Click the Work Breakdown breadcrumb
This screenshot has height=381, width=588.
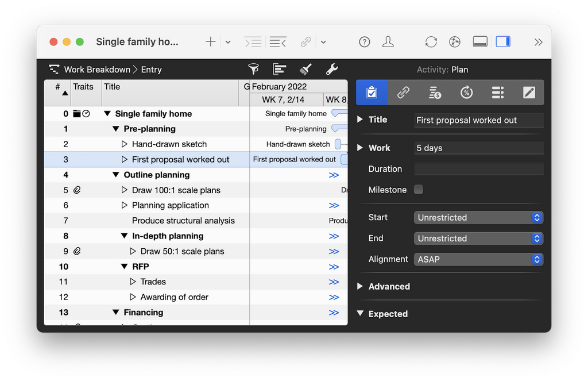pyautogui.click(x=96, y=70)
